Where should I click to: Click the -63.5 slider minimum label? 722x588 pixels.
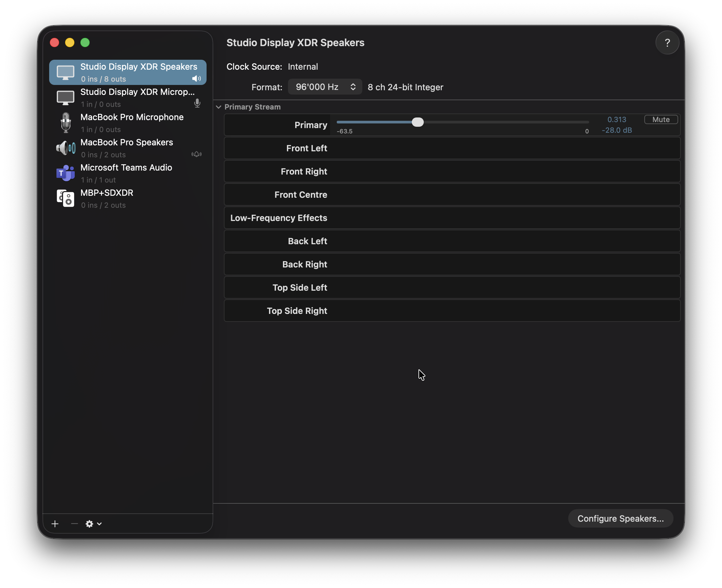344,131
